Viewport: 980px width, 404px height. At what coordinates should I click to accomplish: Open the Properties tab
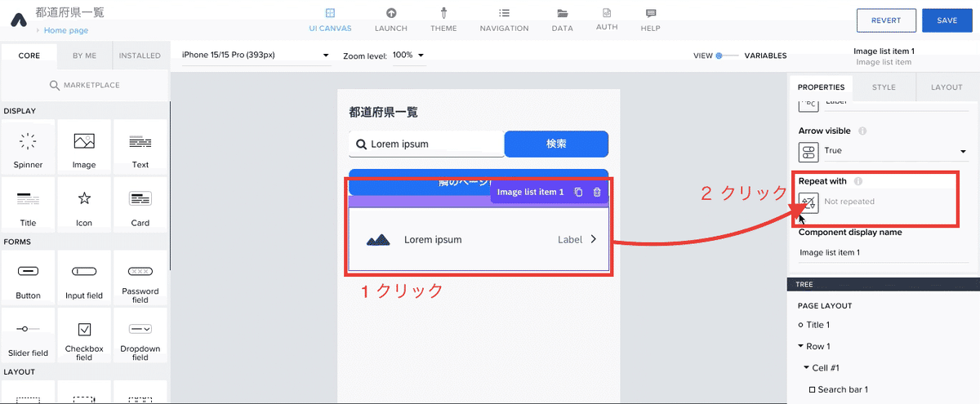point(821,87)
